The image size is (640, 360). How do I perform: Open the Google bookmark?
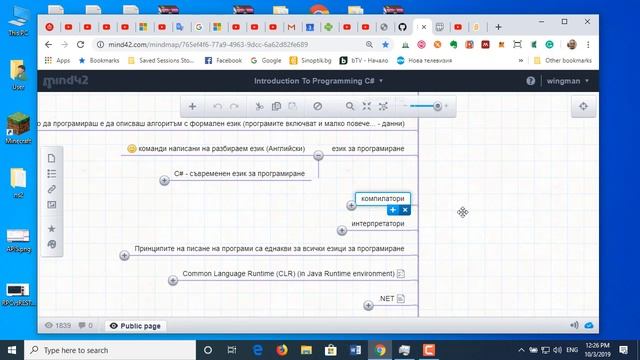point(266,60)
